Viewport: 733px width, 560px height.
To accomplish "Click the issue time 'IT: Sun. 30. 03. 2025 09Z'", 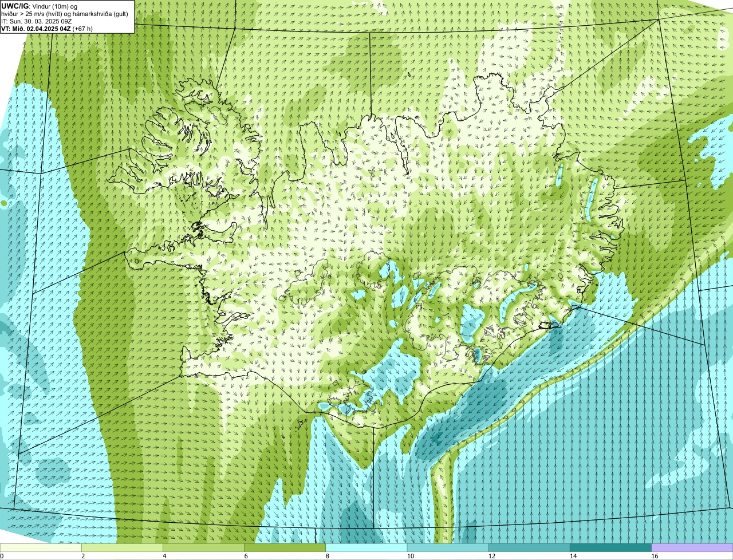I will [x=37, y=21].
